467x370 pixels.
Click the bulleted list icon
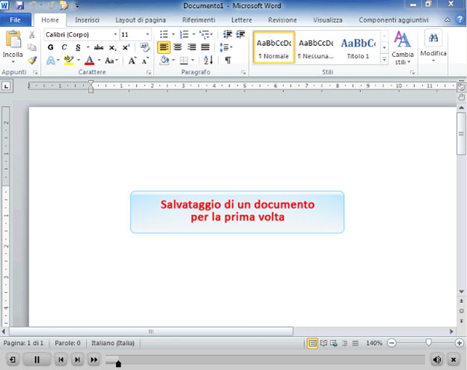pos(164,34)
